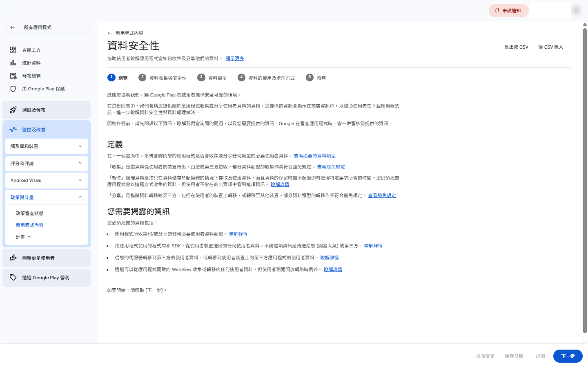Open 瞭解詳情 link for the 伺服器 bullet
This screenshot has height=368, width=588.
[330, 258]
